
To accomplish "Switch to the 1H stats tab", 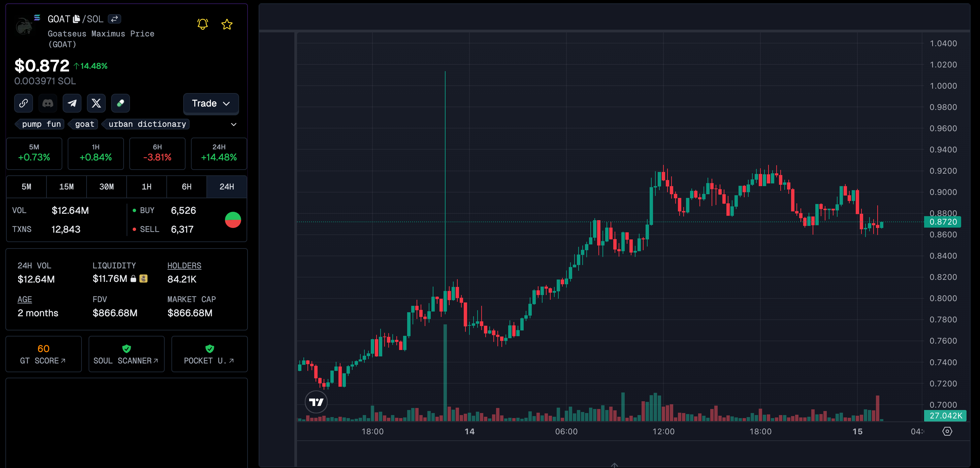I will pyautogui.click(x=146, y=186).
